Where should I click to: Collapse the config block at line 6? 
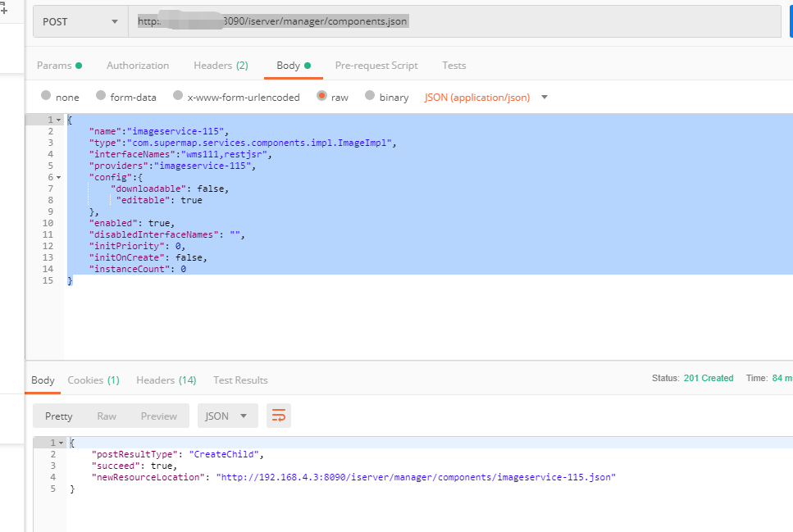(x=59, y=178)
